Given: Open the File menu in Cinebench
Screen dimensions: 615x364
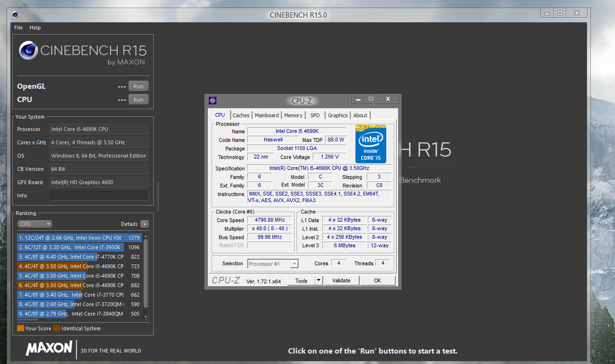Looking at the screenshot, I should click(19, 28).
